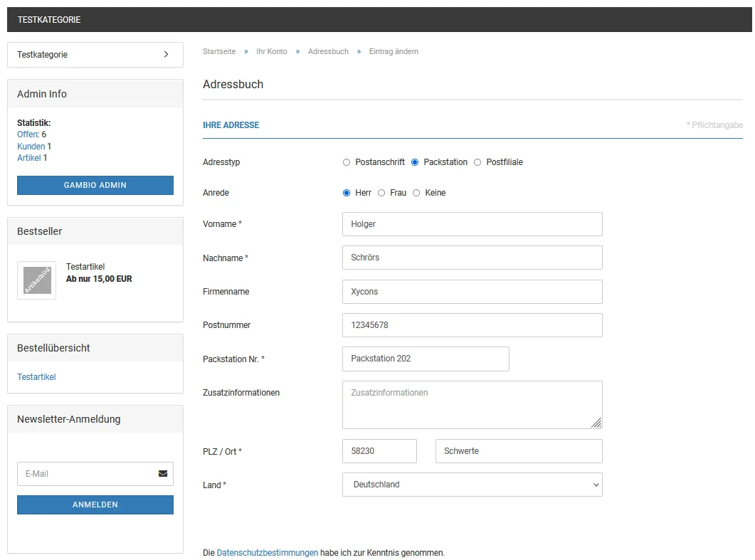Click the ANMELDEN newsletter button

pyautogui.click(x=95, y=504)
